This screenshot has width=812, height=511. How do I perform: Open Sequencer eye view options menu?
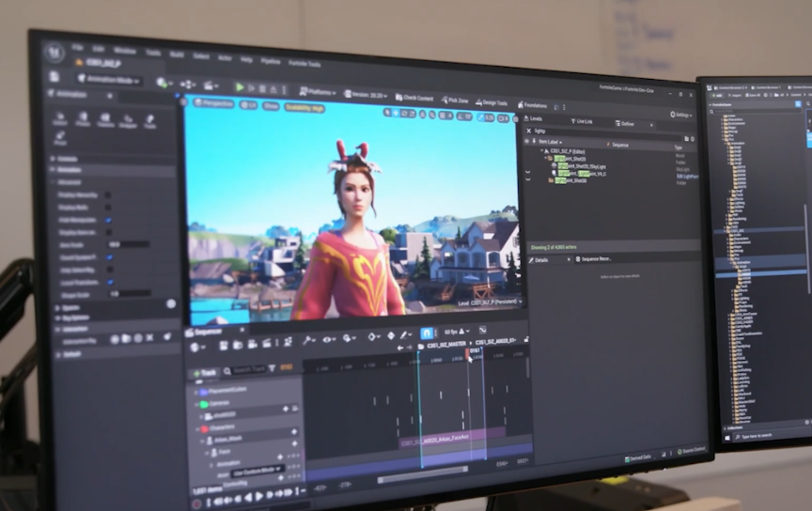329,339
